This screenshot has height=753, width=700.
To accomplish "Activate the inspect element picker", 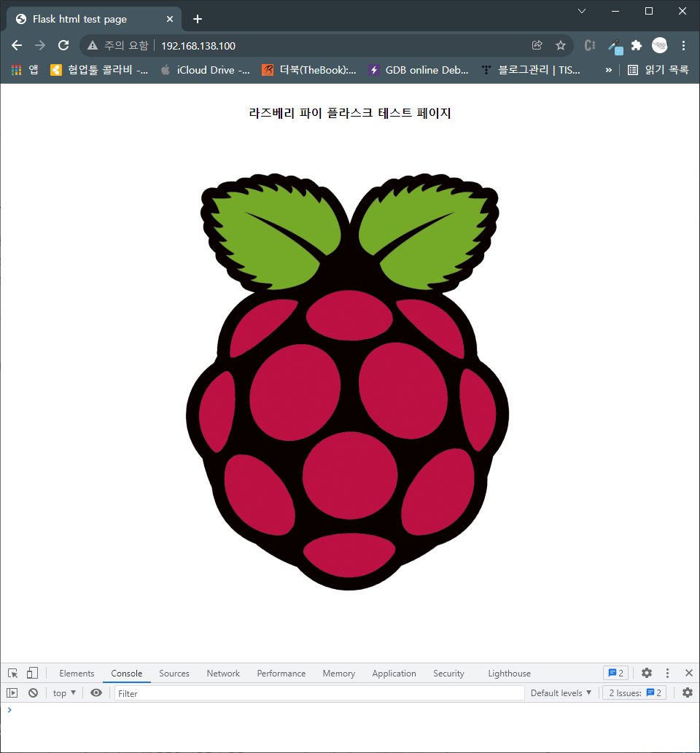I will click(x=13, y=674).
